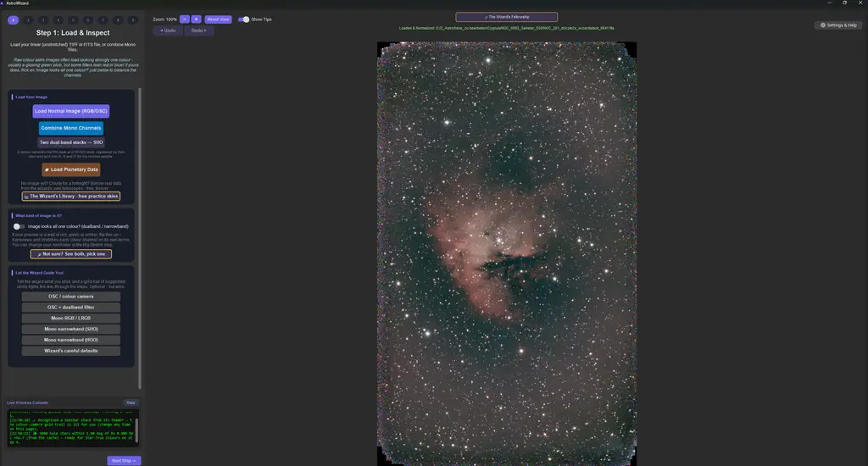Click Reset View button
Viewport: 868px width, 466px height.
coord(218,19)
